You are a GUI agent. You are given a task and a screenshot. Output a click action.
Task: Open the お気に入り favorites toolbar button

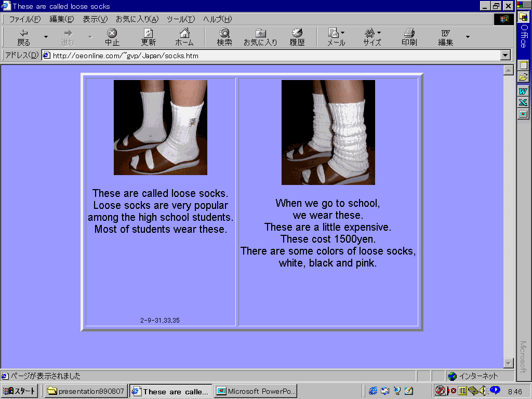point(260,37)
